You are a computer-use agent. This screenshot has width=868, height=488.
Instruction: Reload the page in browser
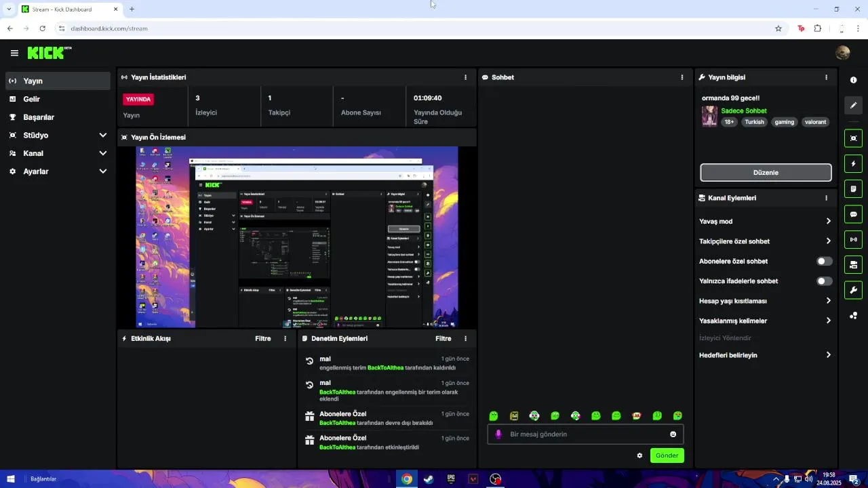click(x=42, y=28)
